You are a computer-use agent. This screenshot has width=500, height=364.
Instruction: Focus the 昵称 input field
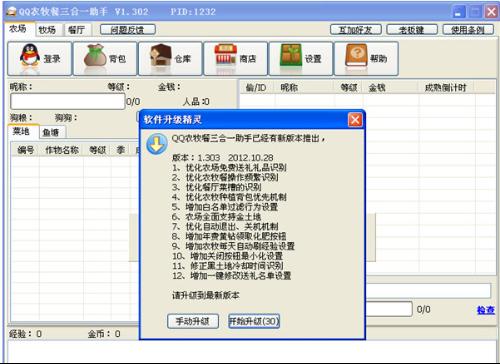[x=68, y=102]
